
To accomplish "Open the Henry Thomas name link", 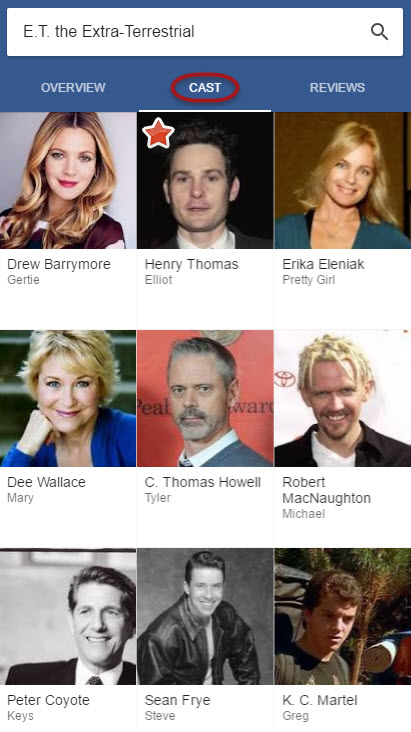I will tap(191, 264).
